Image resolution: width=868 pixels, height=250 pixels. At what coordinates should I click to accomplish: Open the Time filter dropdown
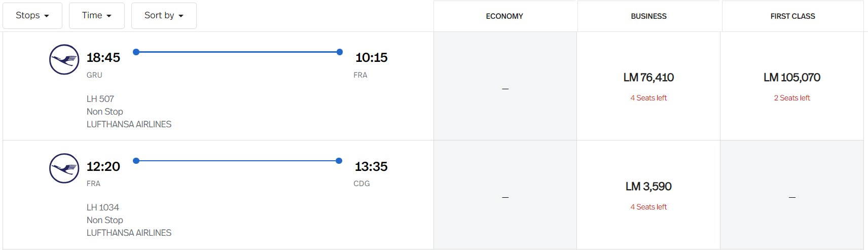tap(97, 15)
